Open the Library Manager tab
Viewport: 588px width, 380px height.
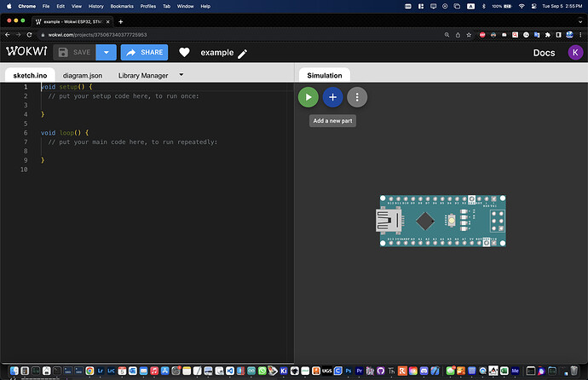pyautogui.click(x=142, y=75)
